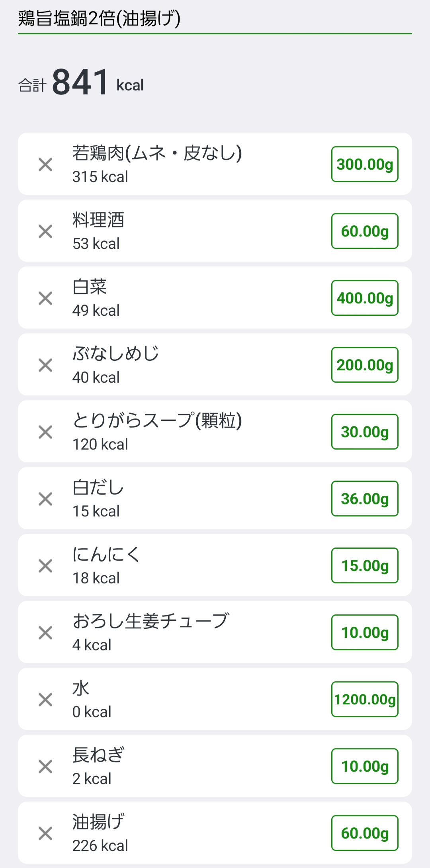Delete the 長ねぎ ingredient
This screenshot has height=868, width=430.
point(45,766)
